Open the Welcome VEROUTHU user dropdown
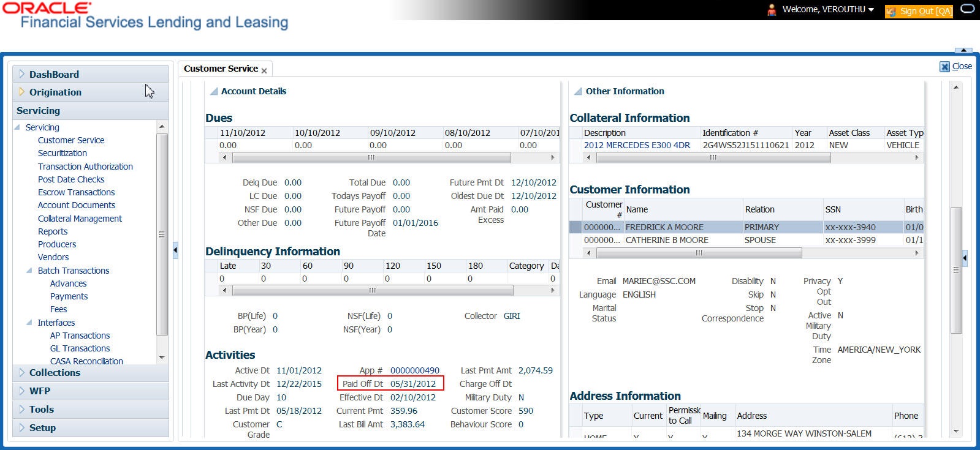This screenshot has height=450, width=980. 871,10
